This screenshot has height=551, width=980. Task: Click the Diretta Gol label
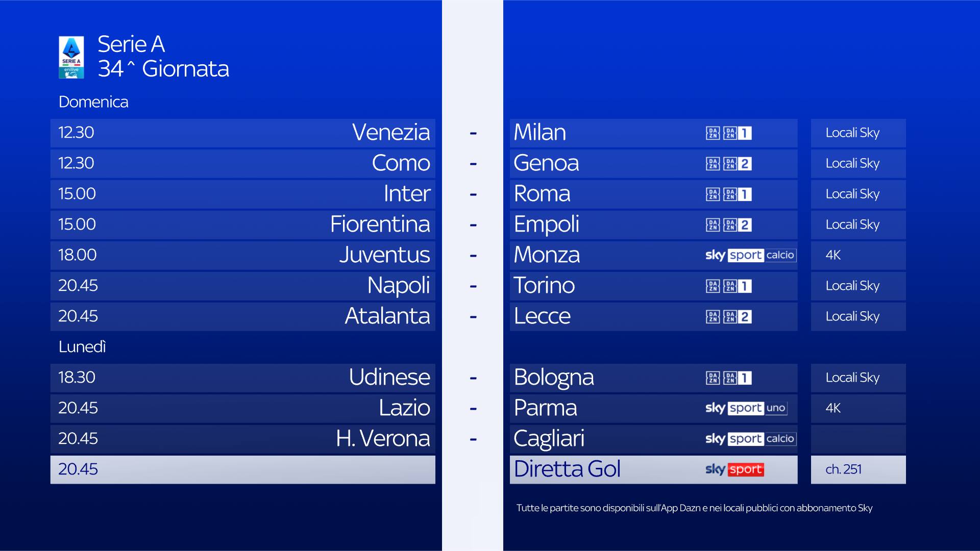567,469
